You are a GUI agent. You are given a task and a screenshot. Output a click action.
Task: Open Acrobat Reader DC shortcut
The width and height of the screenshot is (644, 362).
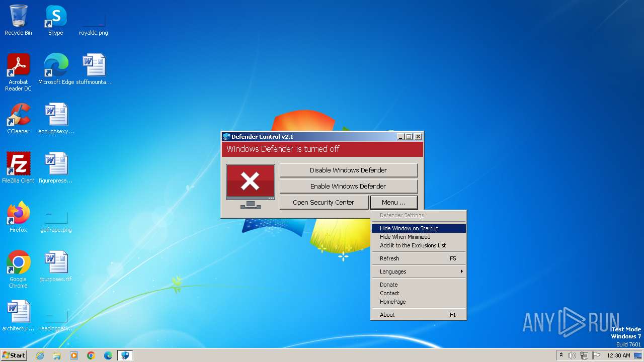(x=18, y=72)
